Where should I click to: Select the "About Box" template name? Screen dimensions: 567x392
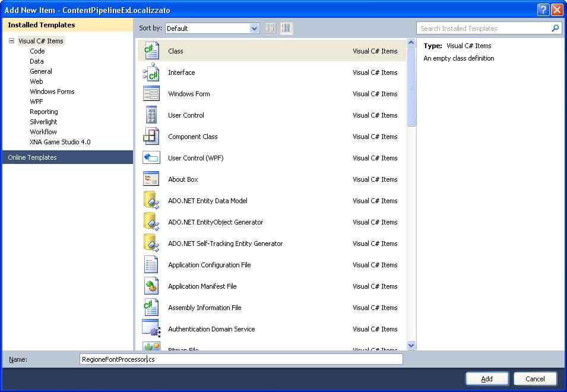tap(183, 179)
